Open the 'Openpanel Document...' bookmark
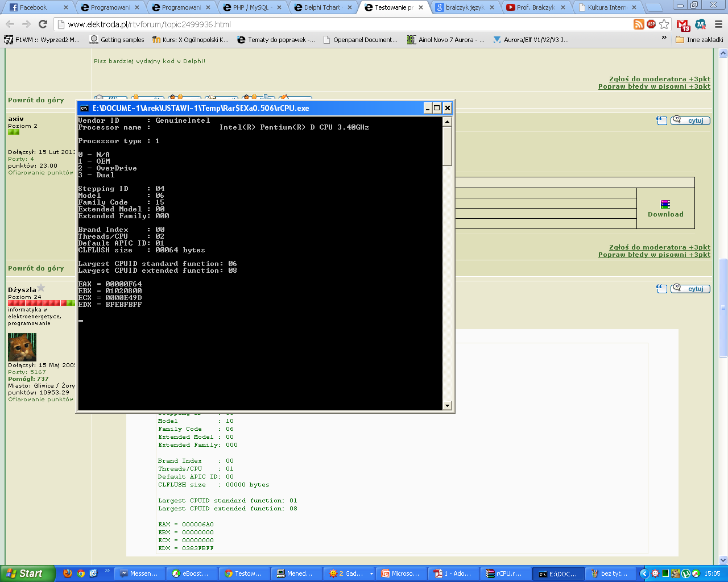Screen dimensions: 728x582 point(361,40)
